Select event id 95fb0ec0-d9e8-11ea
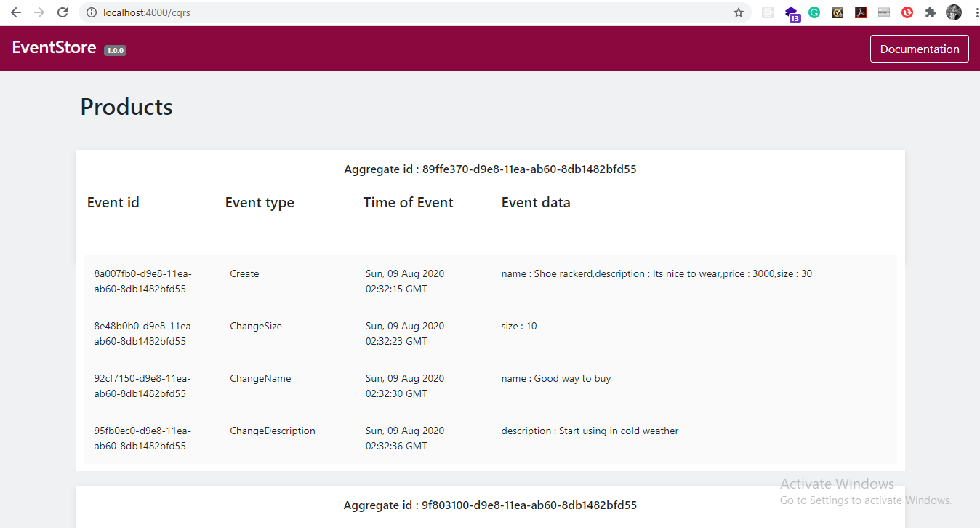Image resolution: width=980 pixels, height=528 pixels. pos(142,439)
